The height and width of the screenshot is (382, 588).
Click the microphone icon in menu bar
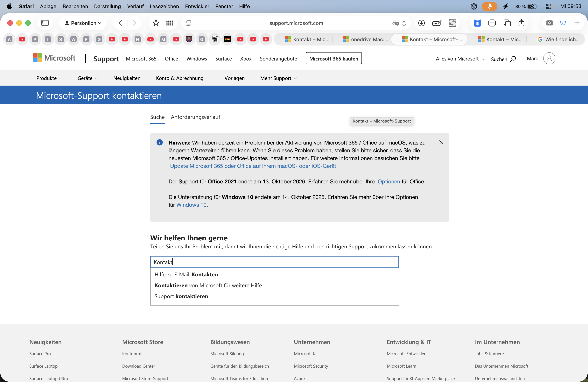[x=489, y=6]
